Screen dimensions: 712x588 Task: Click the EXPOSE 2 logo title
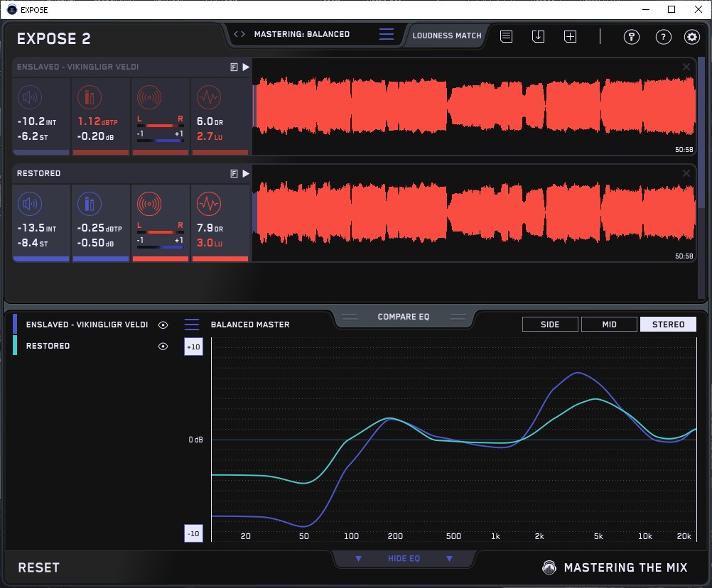[x=53, y=38]
